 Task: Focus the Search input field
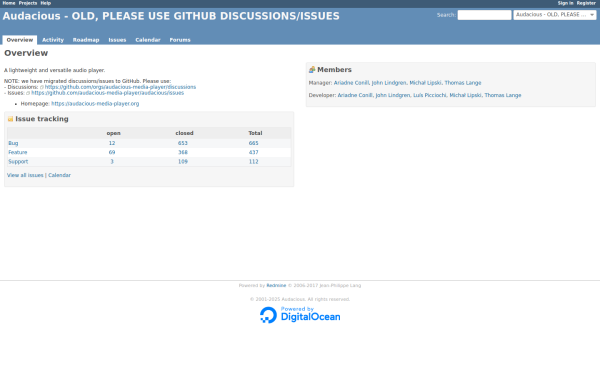coord(484,15)
